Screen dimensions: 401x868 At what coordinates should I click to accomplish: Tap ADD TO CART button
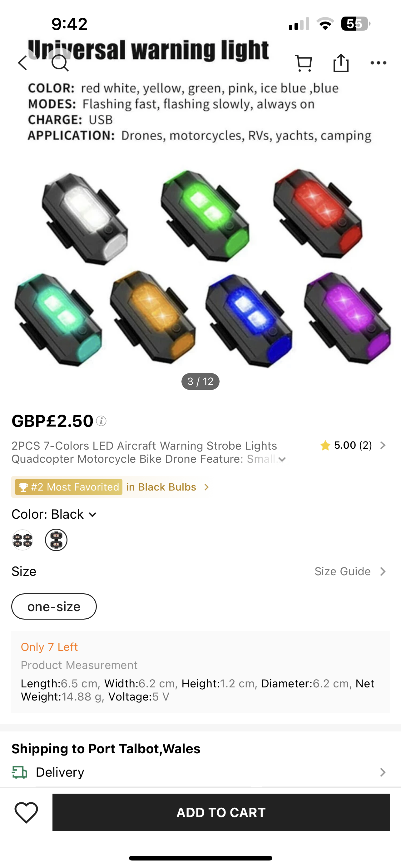(221, 812)
